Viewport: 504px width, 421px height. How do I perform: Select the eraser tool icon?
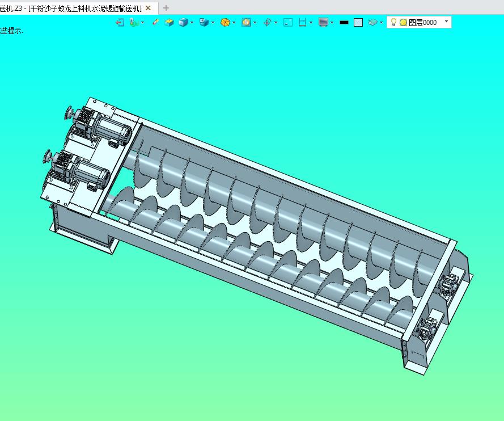pos(155,22)
